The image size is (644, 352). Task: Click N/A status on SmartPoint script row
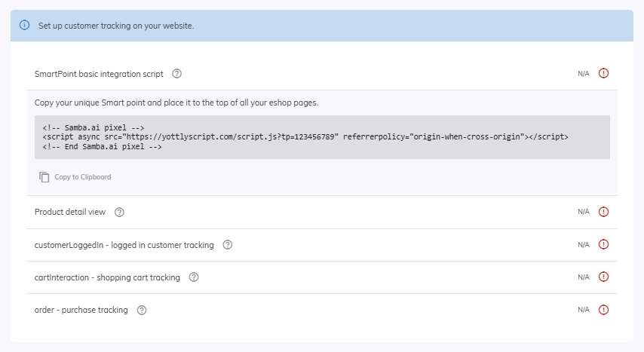[584, 74]
